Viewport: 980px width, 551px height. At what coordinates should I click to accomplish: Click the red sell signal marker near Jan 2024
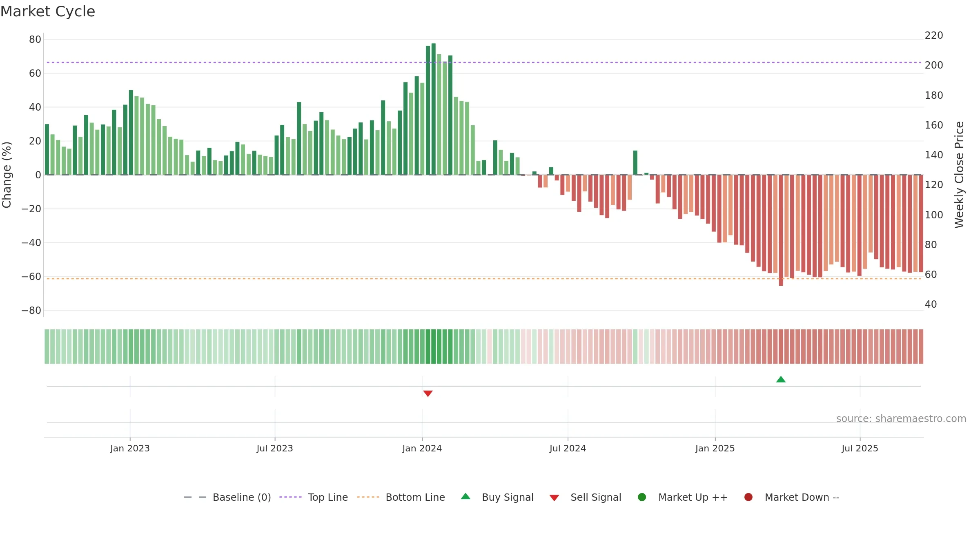(428, 393)
